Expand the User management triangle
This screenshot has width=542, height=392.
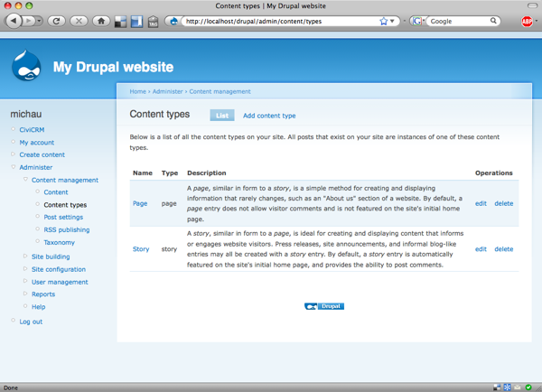point(25,281)
